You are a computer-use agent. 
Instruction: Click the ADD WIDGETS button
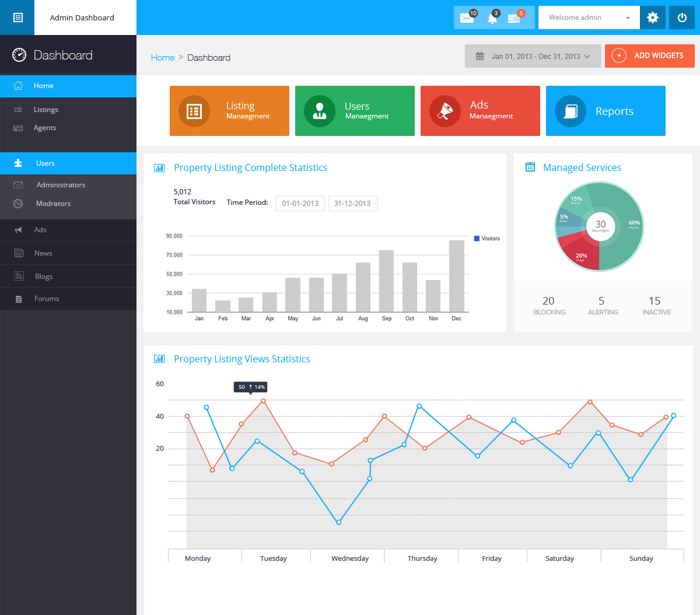tap(649, 56)
